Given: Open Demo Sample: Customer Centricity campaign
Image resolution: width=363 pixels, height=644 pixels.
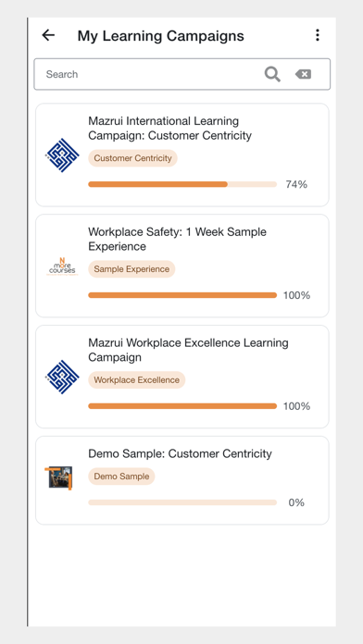Looking at the screenshot, I should click(x=180, y=453).
